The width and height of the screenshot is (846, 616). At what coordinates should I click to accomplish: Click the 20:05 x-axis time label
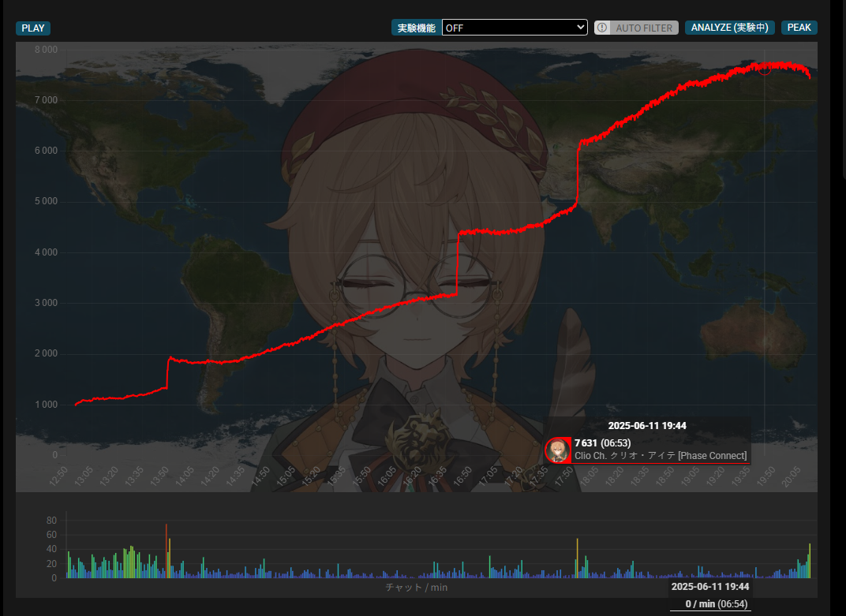tap(792, 477)
